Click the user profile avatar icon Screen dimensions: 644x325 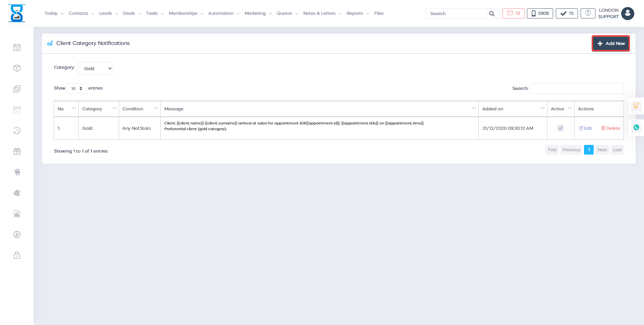tap(628, 14)
